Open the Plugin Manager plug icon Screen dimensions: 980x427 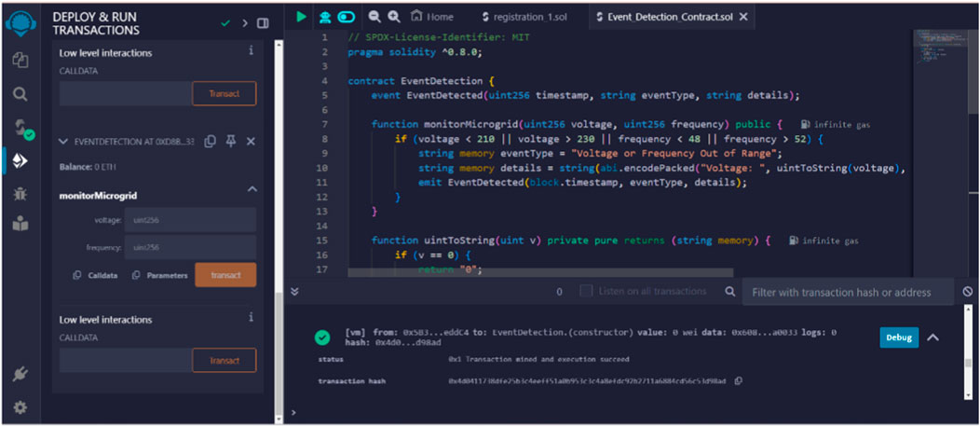(20, 375)
